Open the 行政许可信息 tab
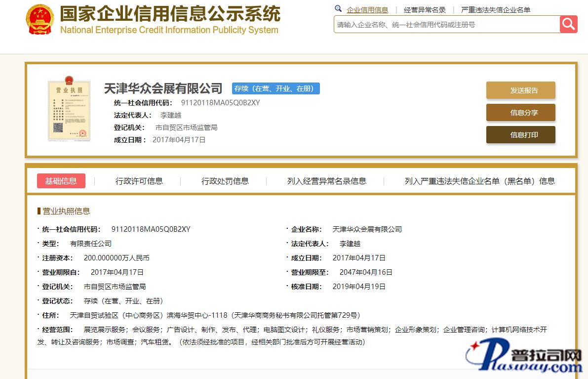This screenshot has height=379, width=588. coord(139,181)
